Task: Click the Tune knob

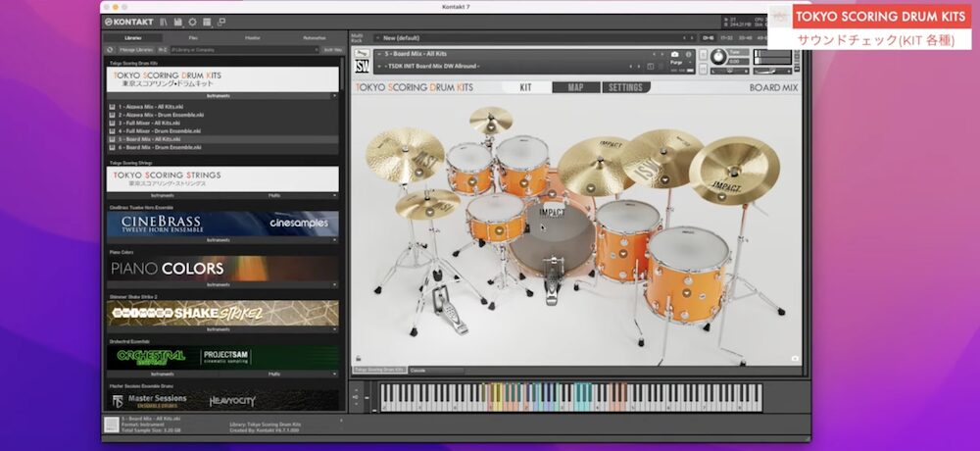Action: pyautogui.click(x=718, y=57)
